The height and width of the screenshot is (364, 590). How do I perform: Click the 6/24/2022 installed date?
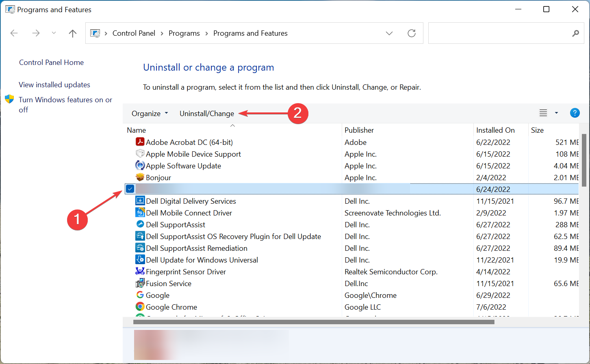click(x=493, y=190)
